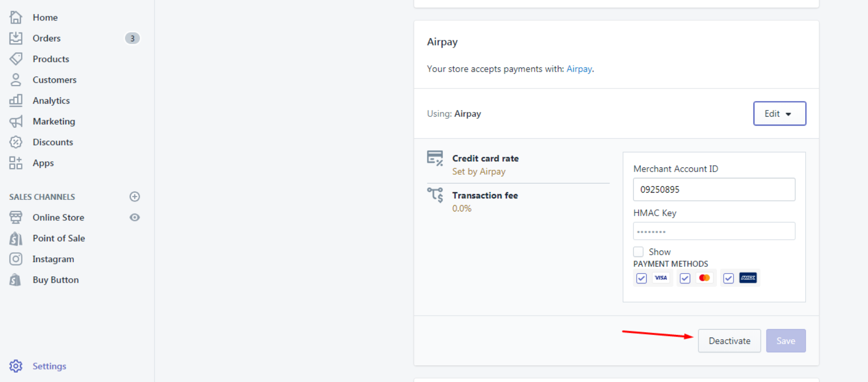Select Online Store sales channel

(x=58, y=217)
